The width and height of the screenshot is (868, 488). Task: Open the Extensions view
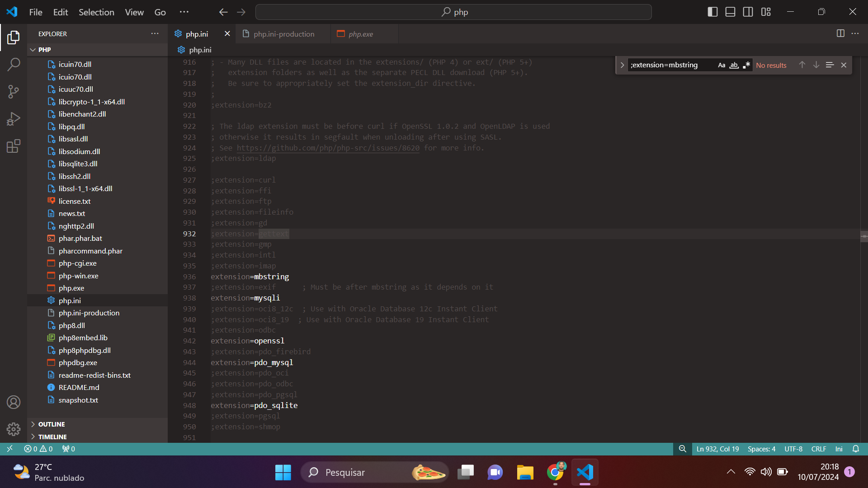pyautogui.click(x=14, y=146)
